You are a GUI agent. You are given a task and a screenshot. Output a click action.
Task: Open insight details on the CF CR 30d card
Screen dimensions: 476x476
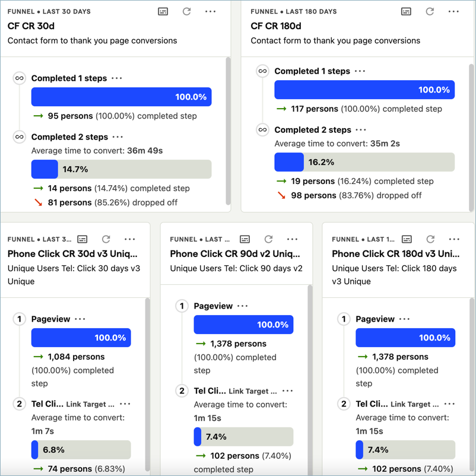[x=163, y=11]
